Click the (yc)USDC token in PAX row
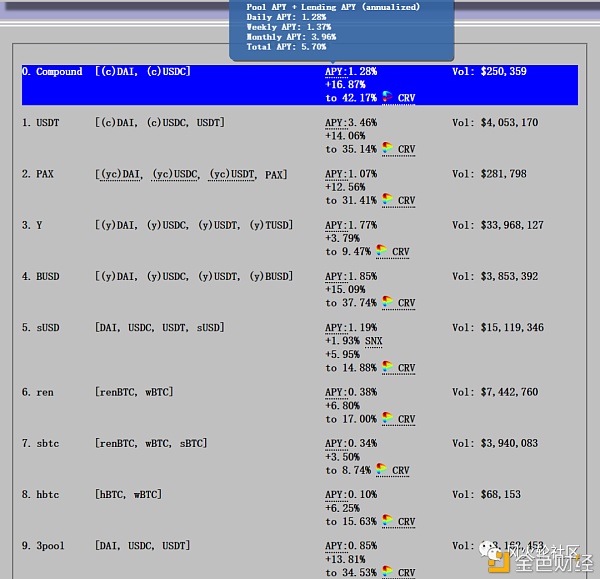The image size is (600, 579). (x=176, y=175)
